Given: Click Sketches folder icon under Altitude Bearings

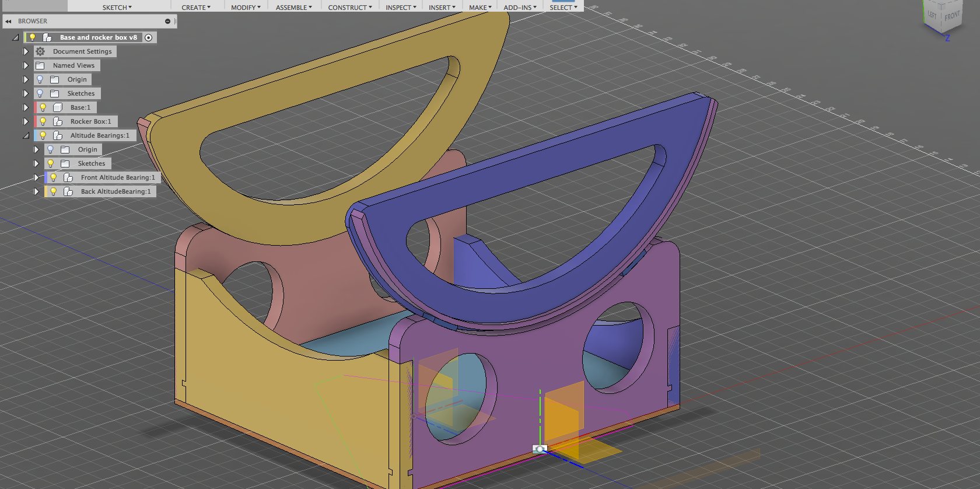Looking at the screenshot, I should pos(65,163).
